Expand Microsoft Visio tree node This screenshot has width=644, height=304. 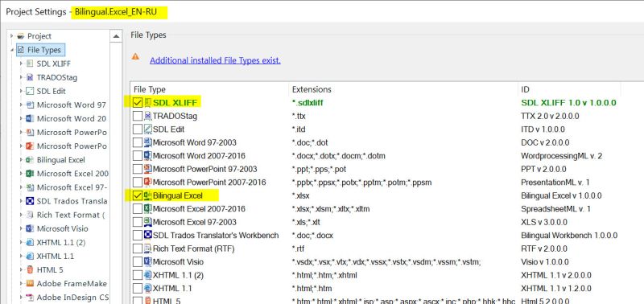tap(21, 228)
